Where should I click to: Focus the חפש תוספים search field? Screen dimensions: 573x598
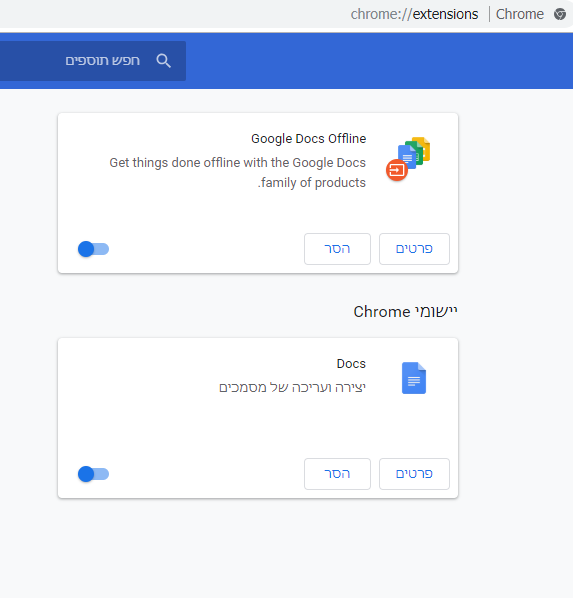click(x=93, y=61)
